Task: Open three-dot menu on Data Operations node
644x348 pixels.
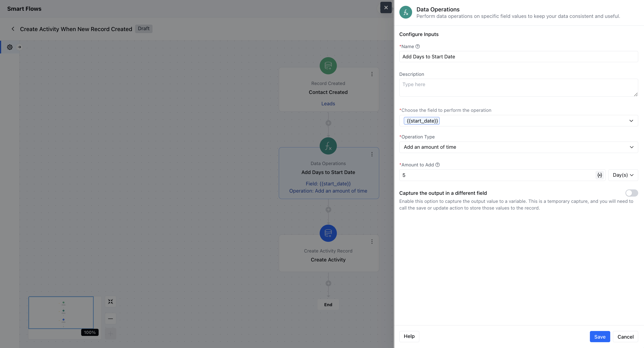Action: (x=372, y=154)
